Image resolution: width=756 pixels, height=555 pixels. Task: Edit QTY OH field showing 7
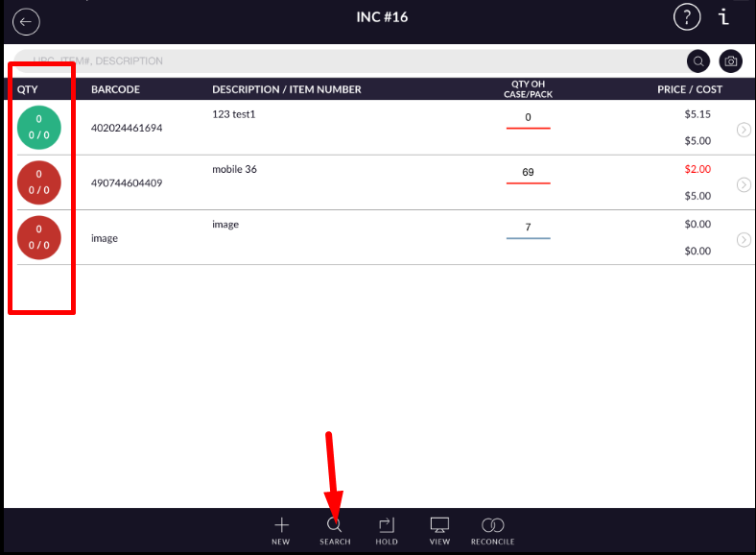[x=528, y=229]
